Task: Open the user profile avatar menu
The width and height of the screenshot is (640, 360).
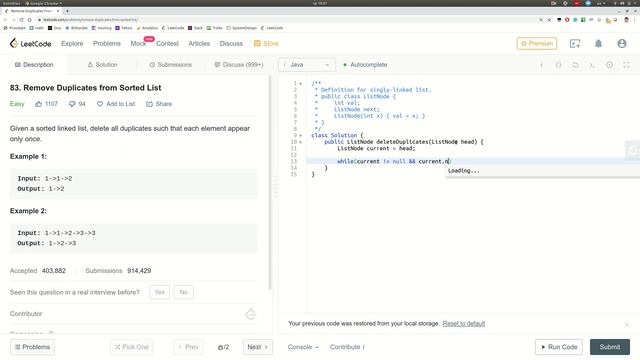Action: coord(622,43)
